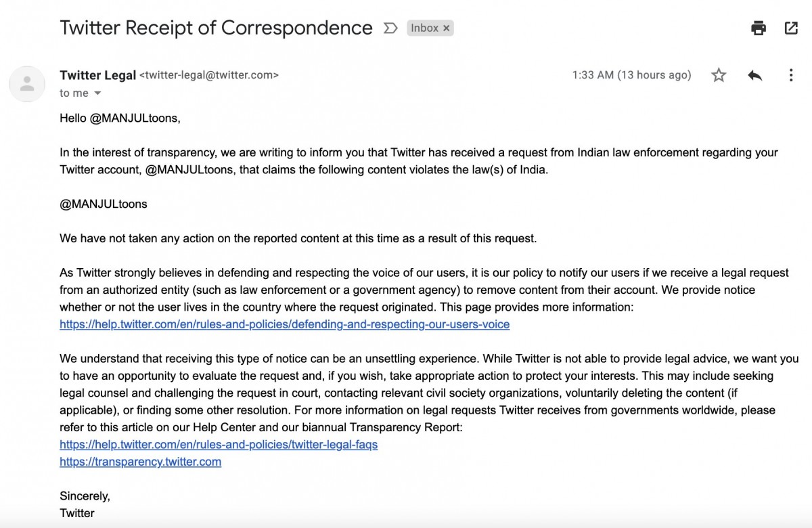Click the "Hello @MANJULtoons," greeting line

[120, 118]
